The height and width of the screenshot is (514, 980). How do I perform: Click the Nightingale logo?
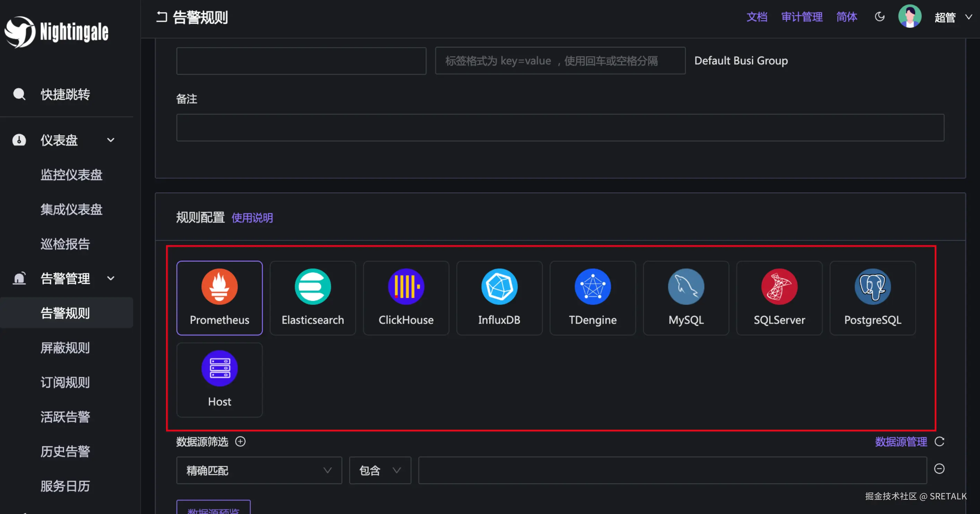pyautogui.click(x=57, y=32)
